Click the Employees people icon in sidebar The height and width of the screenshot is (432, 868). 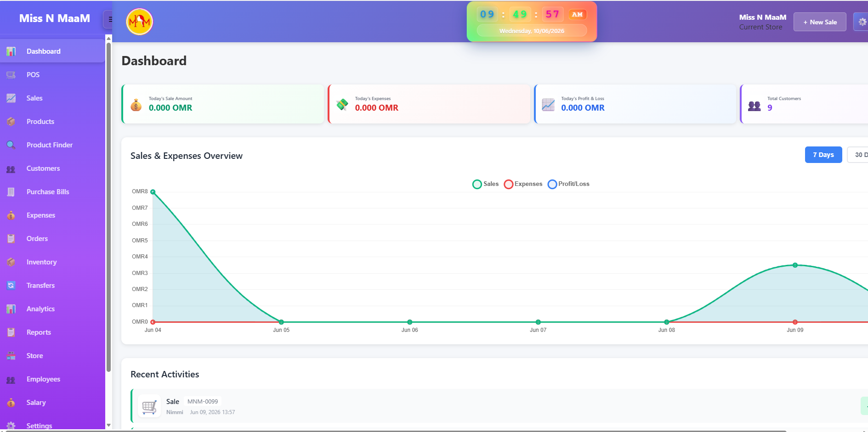click(x=11, y=379)
